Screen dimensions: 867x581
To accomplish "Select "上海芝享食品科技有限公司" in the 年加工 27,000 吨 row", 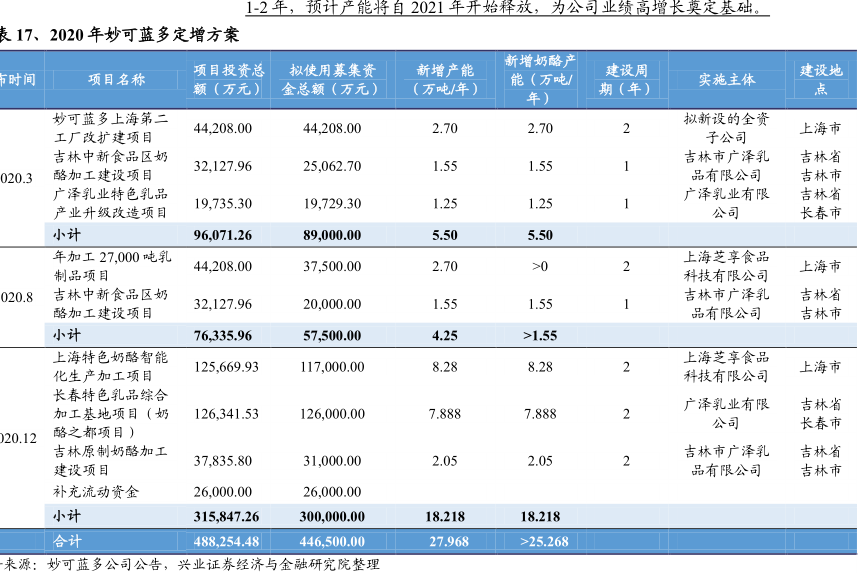I will tap(727, 266).
